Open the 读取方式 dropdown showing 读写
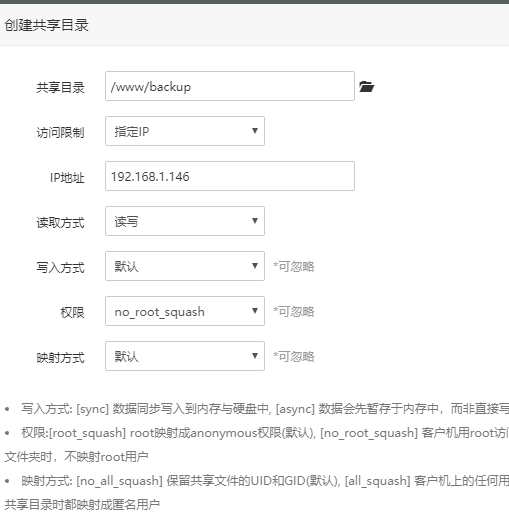This screenshot has height=518, width=509. click(x=185, y=221)
